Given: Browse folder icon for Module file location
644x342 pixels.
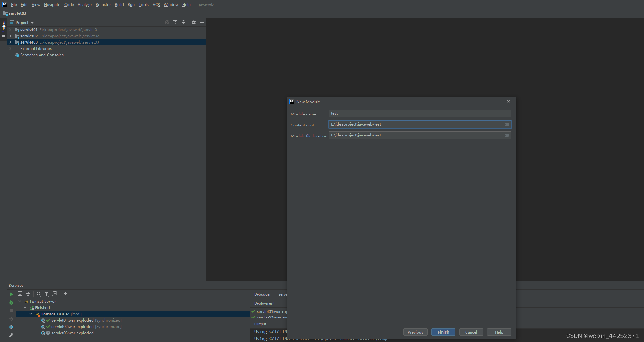Looking at the screenshot, I should (x=507, y=136).
